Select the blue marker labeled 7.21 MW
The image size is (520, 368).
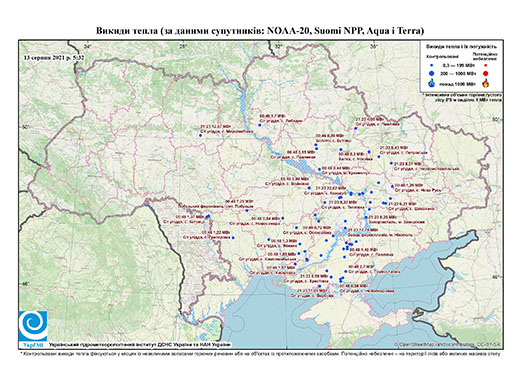coord(247,210)
